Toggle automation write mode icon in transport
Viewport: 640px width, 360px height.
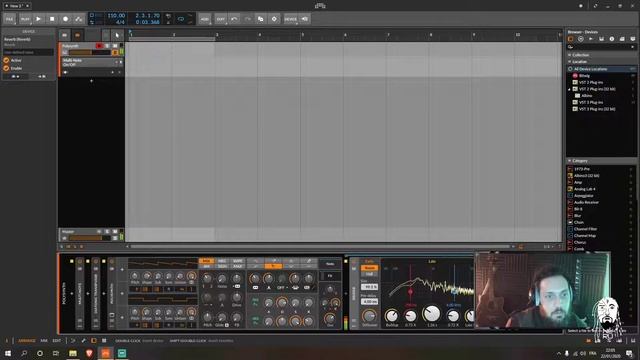[79, 19]
